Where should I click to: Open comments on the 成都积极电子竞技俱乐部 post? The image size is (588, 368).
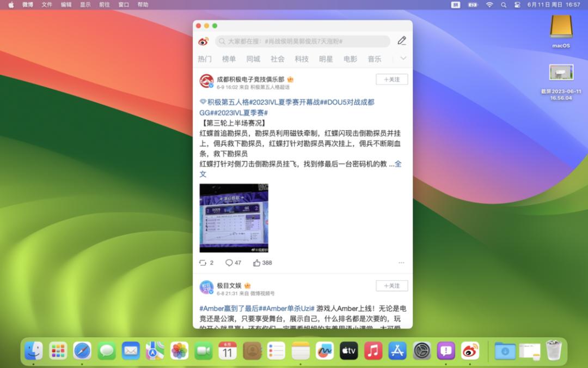233,263
